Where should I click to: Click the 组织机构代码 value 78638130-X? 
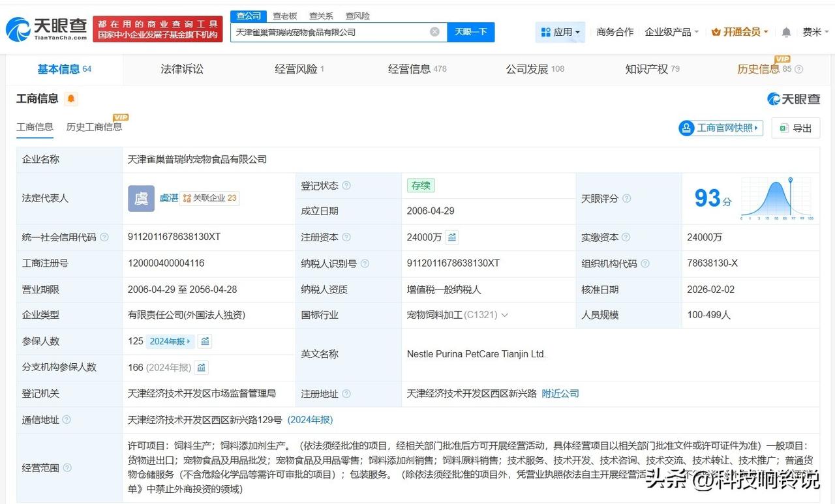712,263
